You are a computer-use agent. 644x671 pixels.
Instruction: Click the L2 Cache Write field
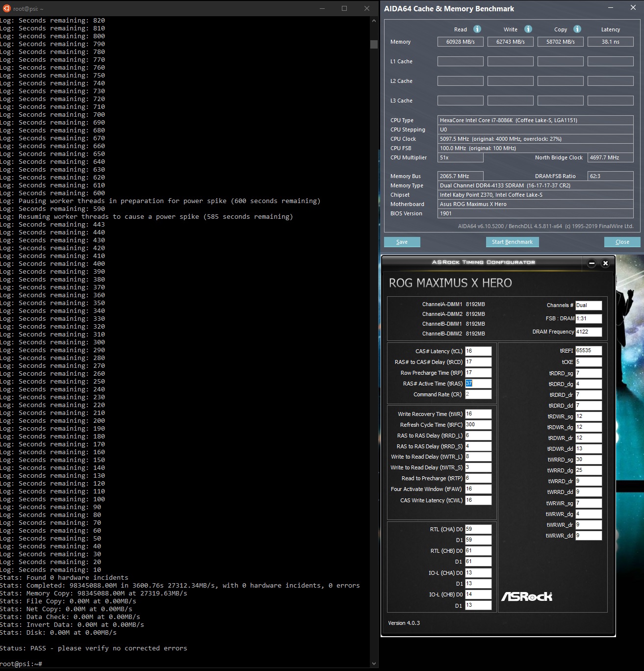coord(511,81)
